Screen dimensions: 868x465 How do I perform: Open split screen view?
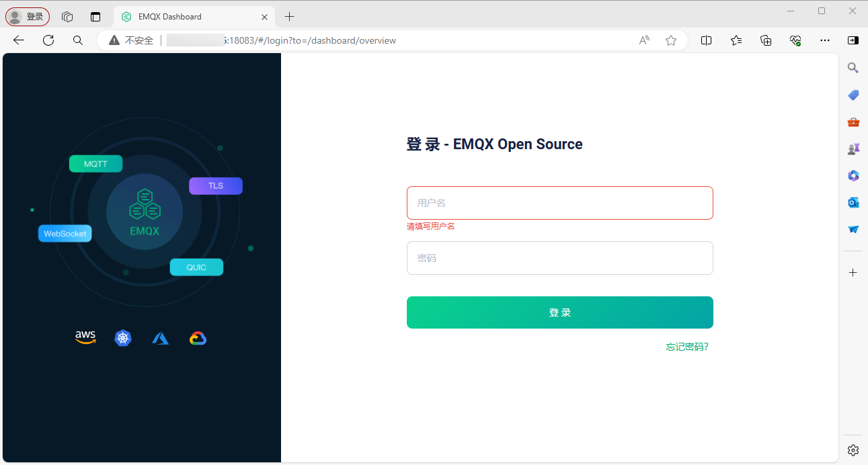706,40
